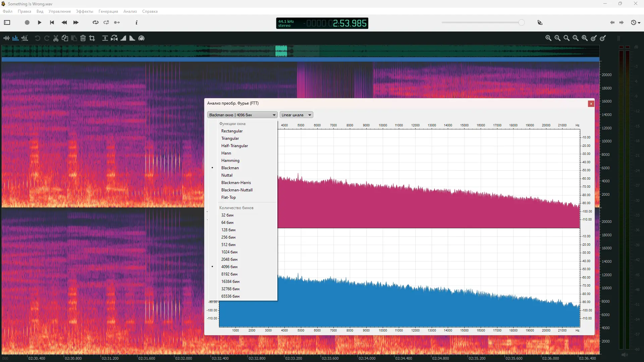644x362 pixels.
Task: Click the trash delete icon
Action: coord(83,38)
